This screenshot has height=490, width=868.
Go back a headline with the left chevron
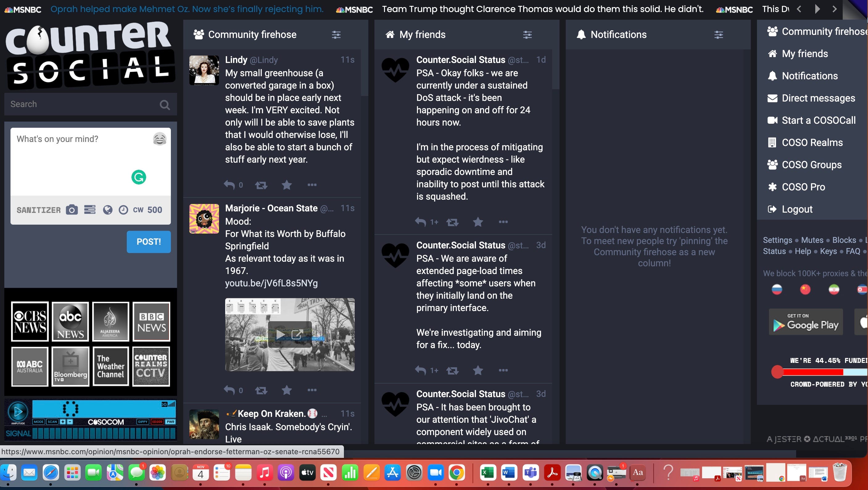799,9
